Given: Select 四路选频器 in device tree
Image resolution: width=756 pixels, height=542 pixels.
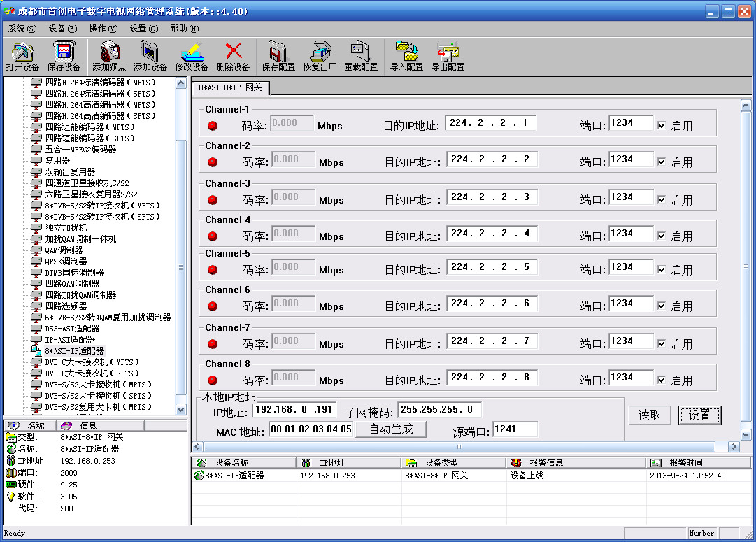Looking at the screenshot, I should [x=66, y=306].
